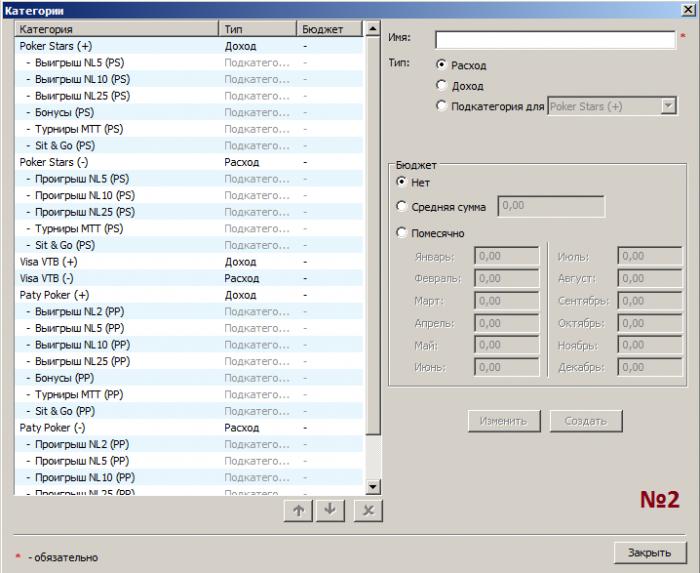Select the Выигрыш NL2 (PP) row
700x573 pixels.
tap(189, 311)
